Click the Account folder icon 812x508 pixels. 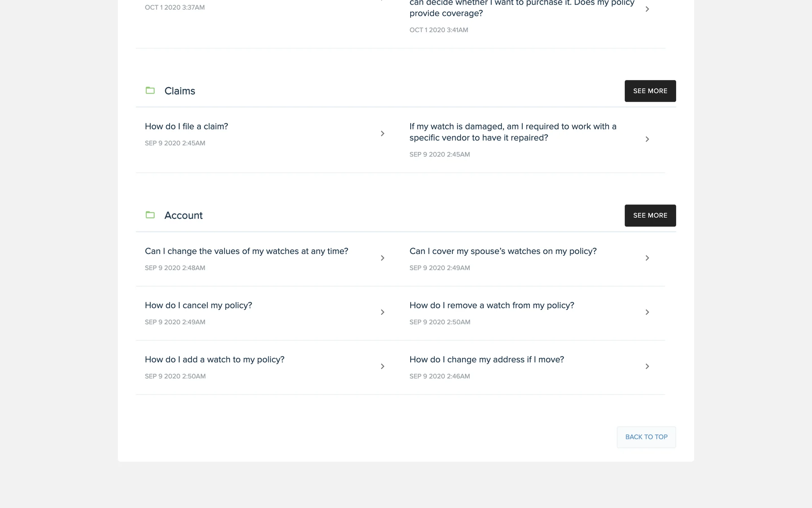[150, 215]
